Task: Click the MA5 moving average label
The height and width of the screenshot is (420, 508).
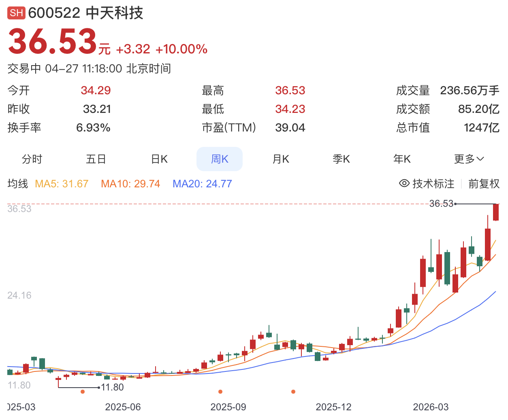Action: point(62,184)
